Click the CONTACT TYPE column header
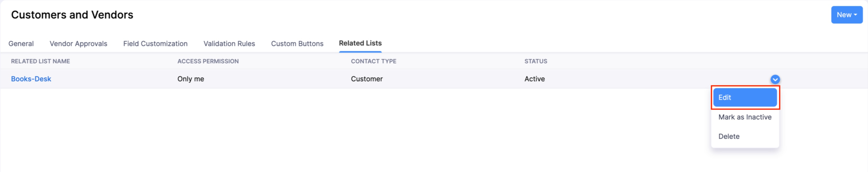868x172 pixels. point(373,61)
